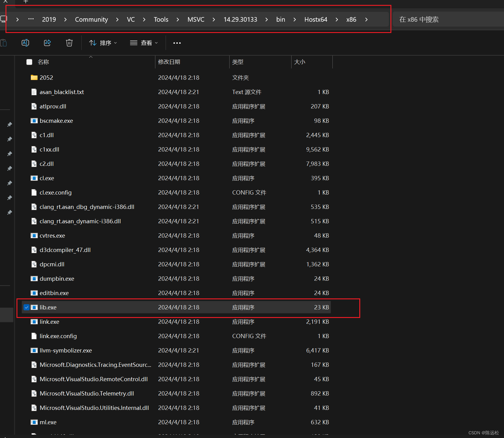Sort by 修改日期 column header
Viewport: 504px width, 438px height.
coord(169,62)
